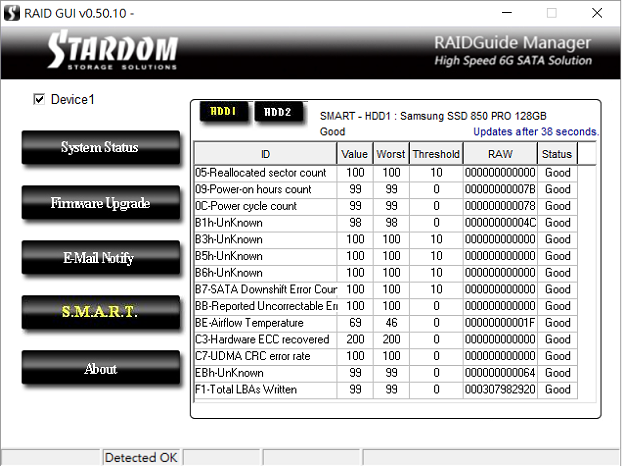Click the Worst column header
Viewport: 622px width, 466px height.
point(390,154)
